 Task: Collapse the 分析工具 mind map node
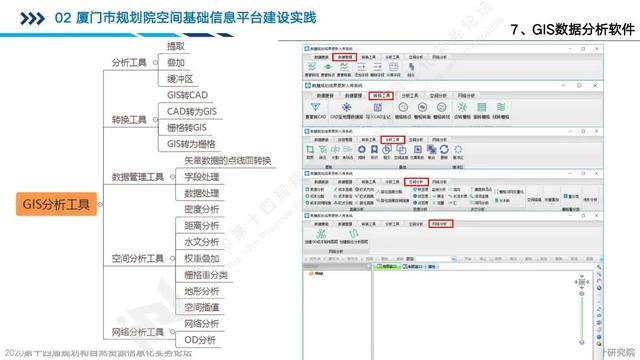pos(155,62)
